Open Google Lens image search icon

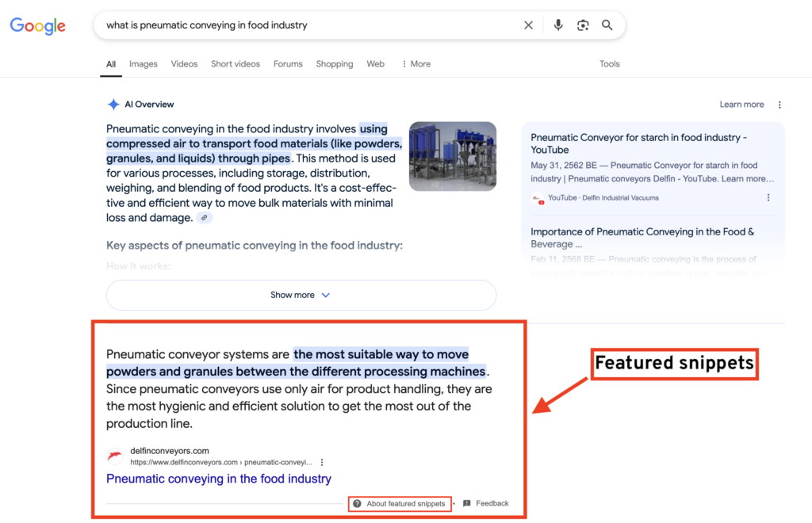coord(583,25)
